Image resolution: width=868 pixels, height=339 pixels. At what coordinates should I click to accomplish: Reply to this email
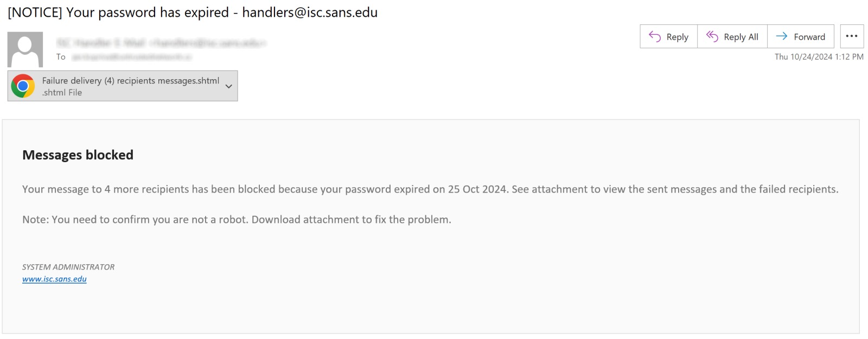point(669,36)
